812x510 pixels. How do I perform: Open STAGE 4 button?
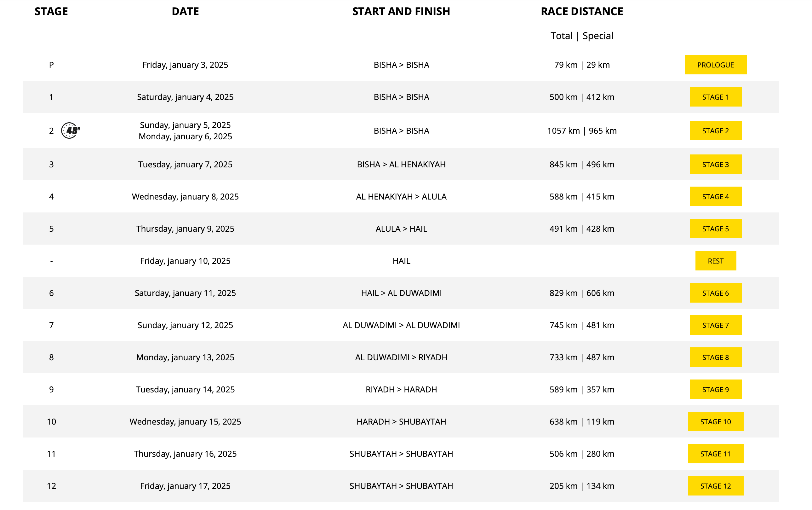pos(715,196)
